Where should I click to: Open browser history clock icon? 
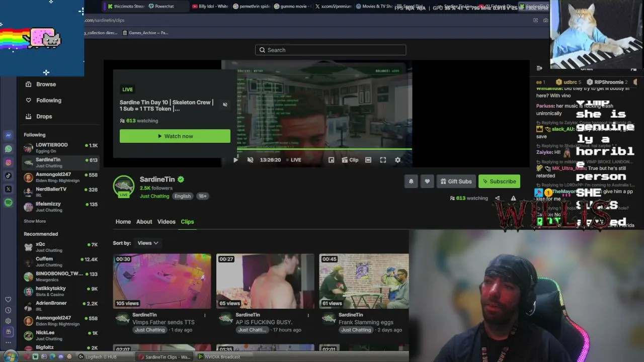[8, 310]
